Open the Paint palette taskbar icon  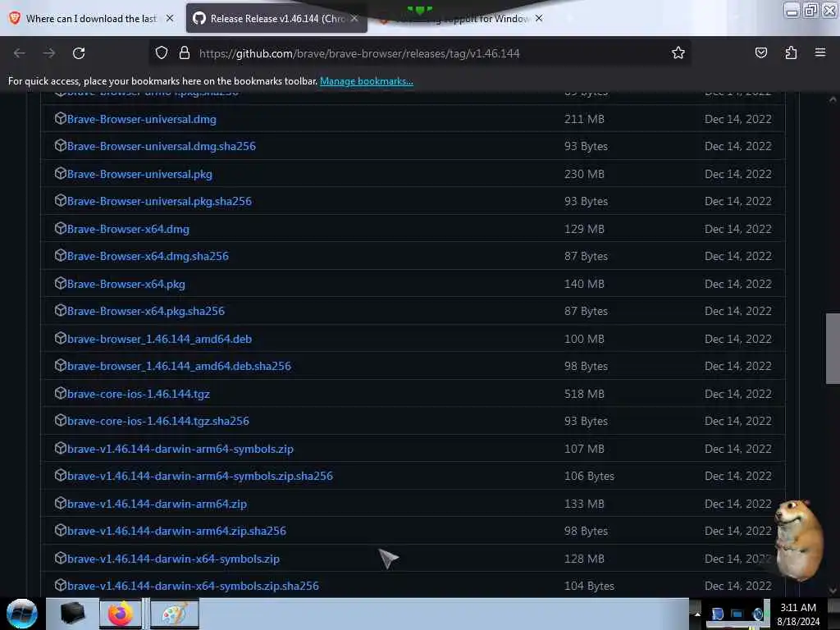(x=175, y=614)
